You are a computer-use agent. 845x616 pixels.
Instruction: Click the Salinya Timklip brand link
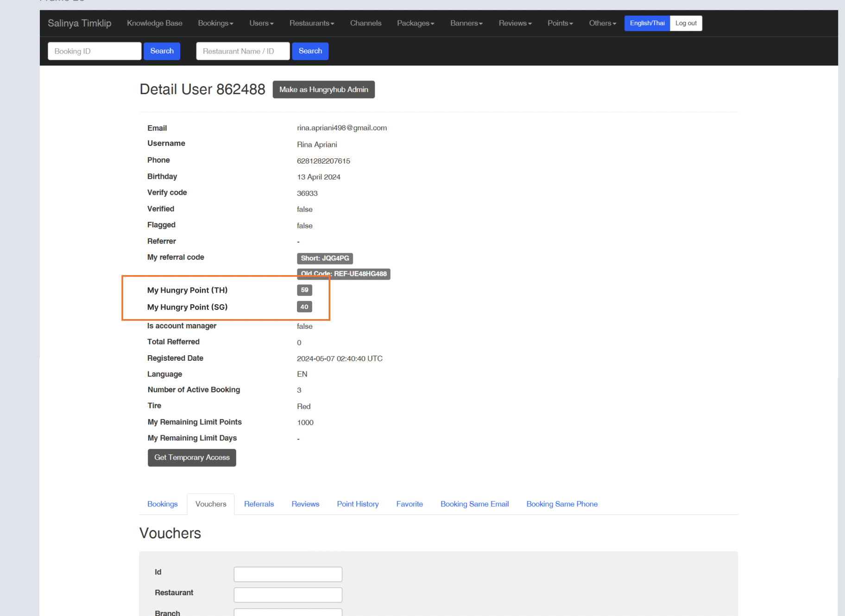pyautogui.click(x=80, y=23)
